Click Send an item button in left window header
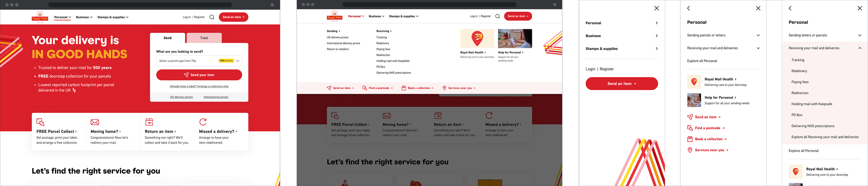 coord(233,17)
